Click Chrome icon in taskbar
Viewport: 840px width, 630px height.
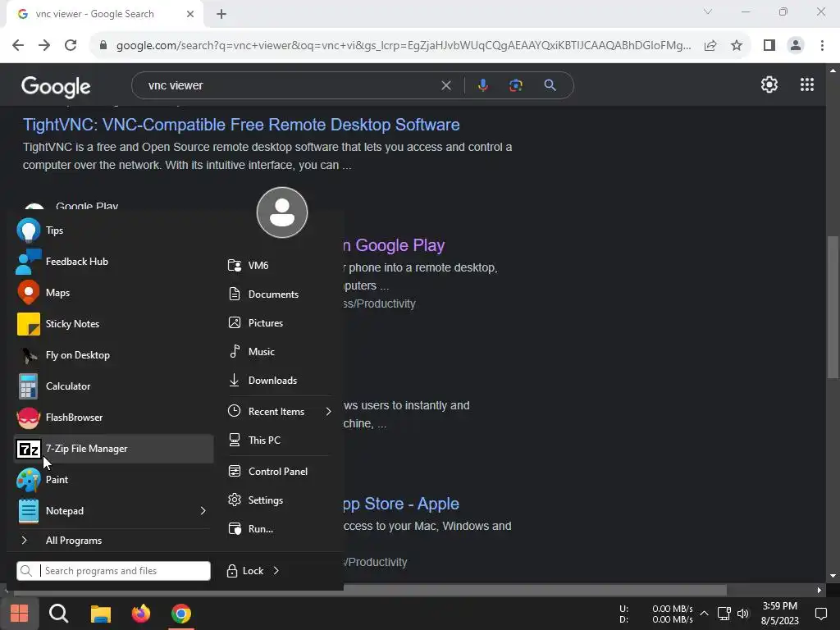(x=181, y=614)
